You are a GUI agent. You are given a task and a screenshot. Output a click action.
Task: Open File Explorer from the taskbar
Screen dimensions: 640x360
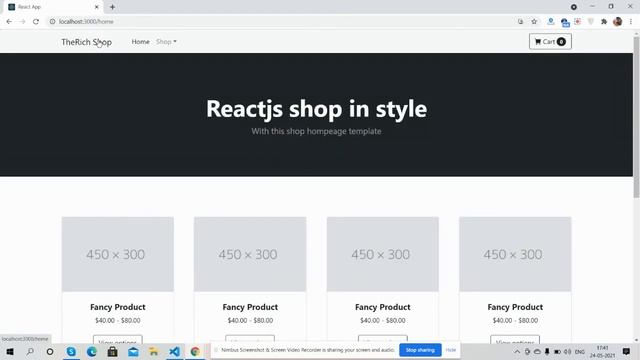tap(153, 351)
